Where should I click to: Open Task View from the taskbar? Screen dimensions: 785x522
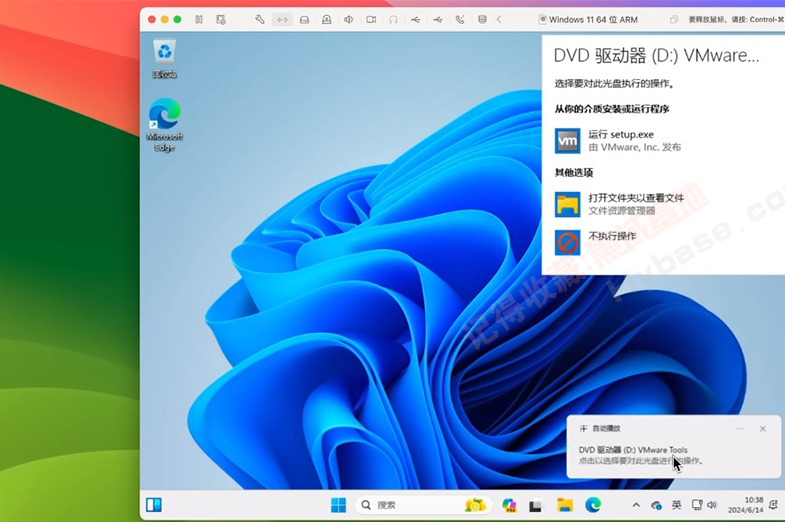536,506
